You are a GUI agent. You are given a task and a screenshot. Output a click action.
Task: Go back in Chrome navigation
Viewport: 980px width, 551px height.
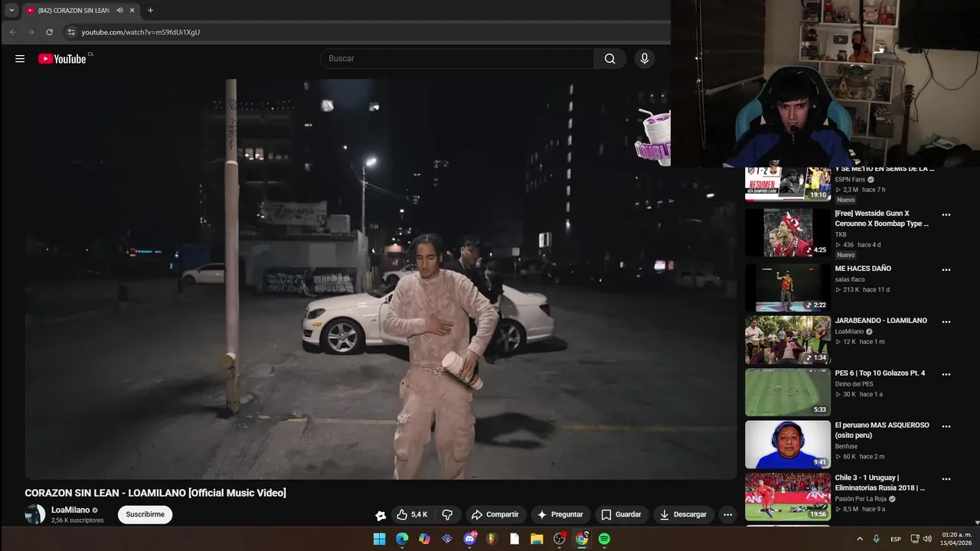pyautogui.click(x=12, y=32)
